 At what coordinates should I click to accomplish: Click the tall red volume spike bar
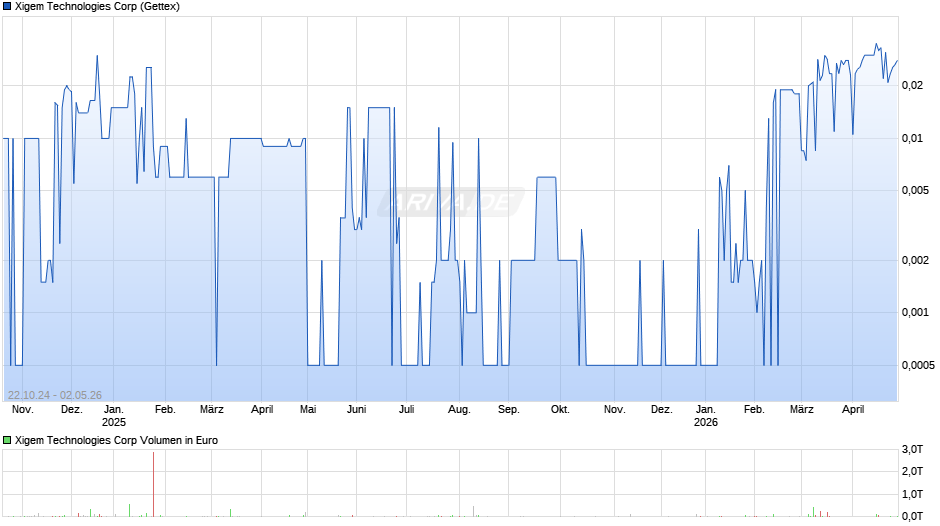(153, 484)
